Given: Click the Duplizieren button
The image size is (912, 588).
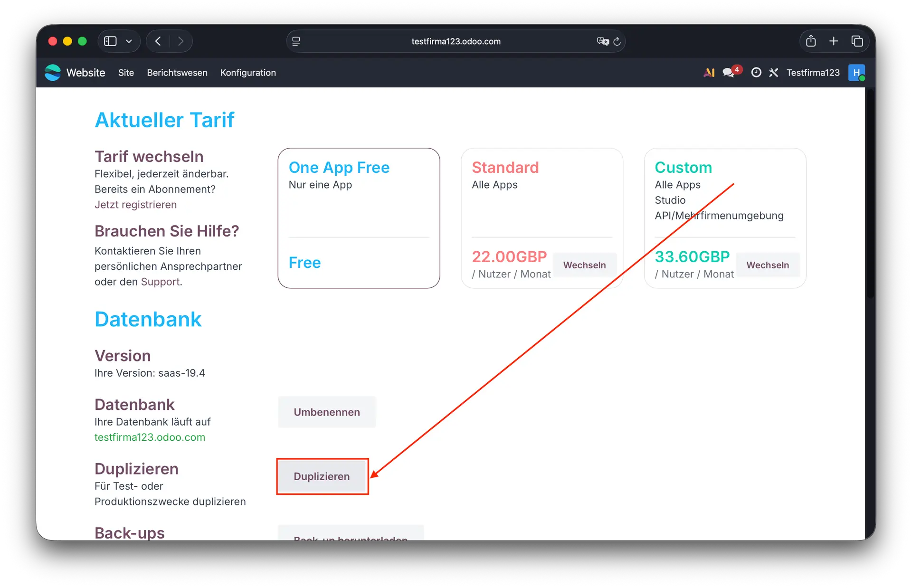Looking at the screenshot, I should pos(322,476).
